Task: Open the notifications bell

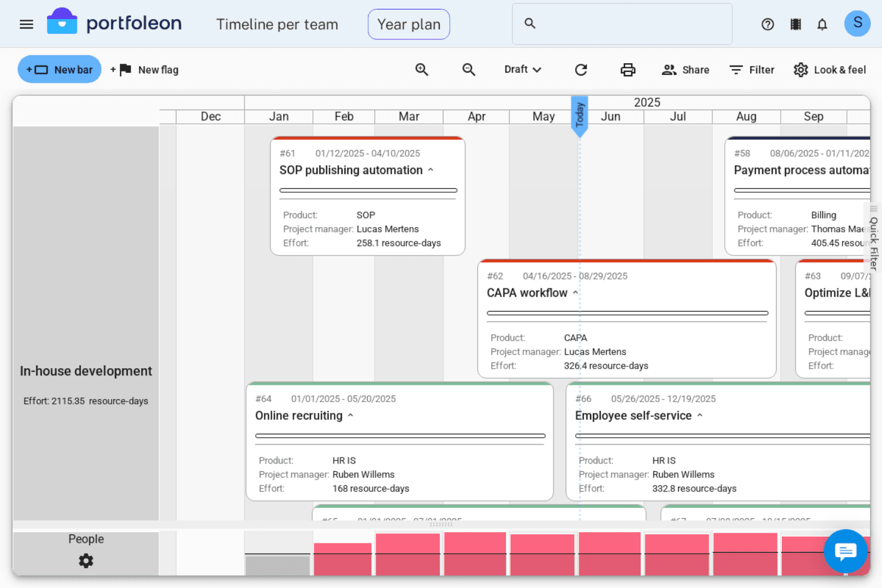Action: tap(822, 24)
